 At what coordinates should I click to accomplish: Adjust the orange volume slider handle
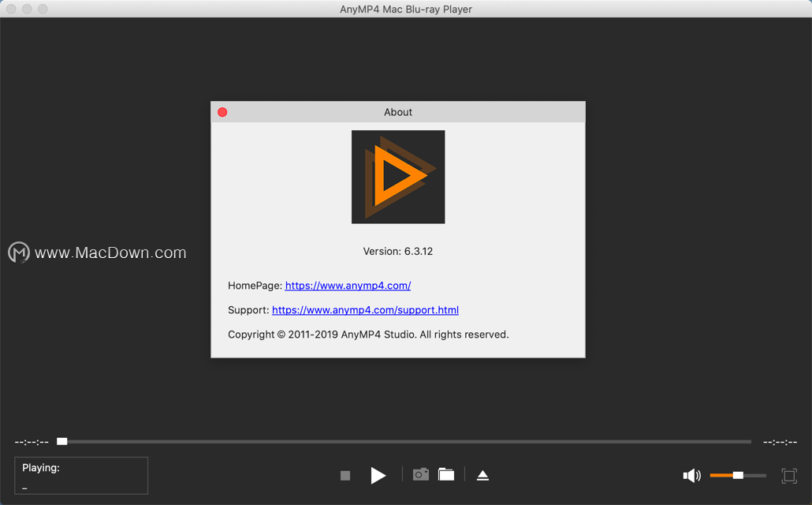[738, 476]
